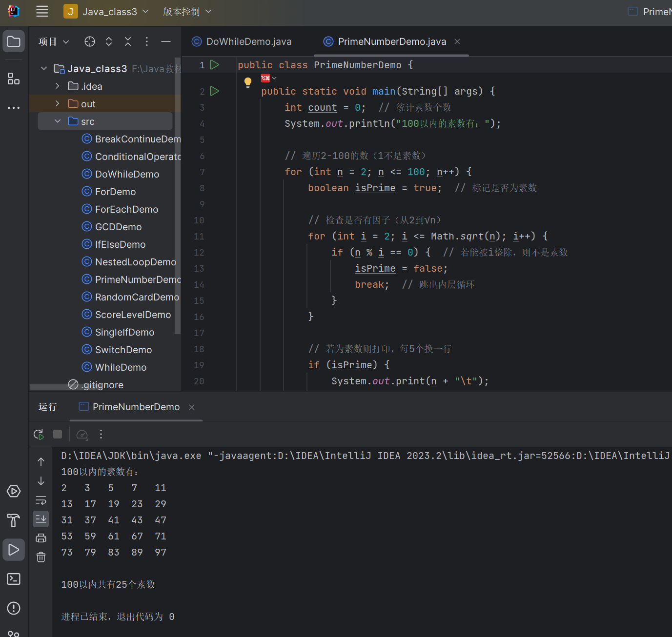
Task: Select ConditionalOperator file in the tree
Action: coord(132,157)
